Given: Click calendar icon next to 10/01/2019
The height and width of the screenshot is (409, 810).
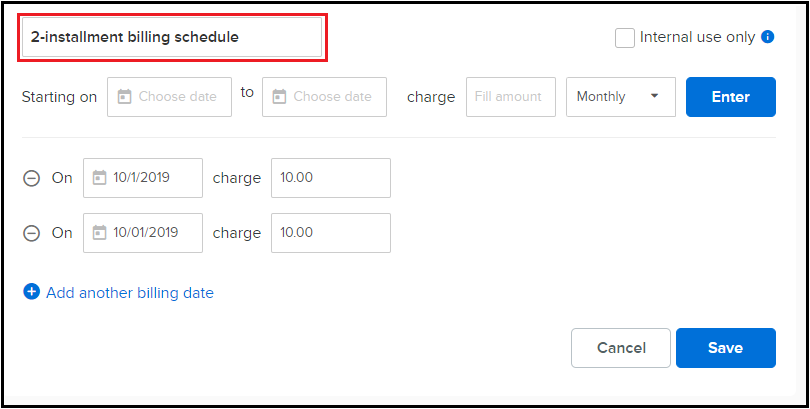Looking at the screenshot, I should point(99,232).
